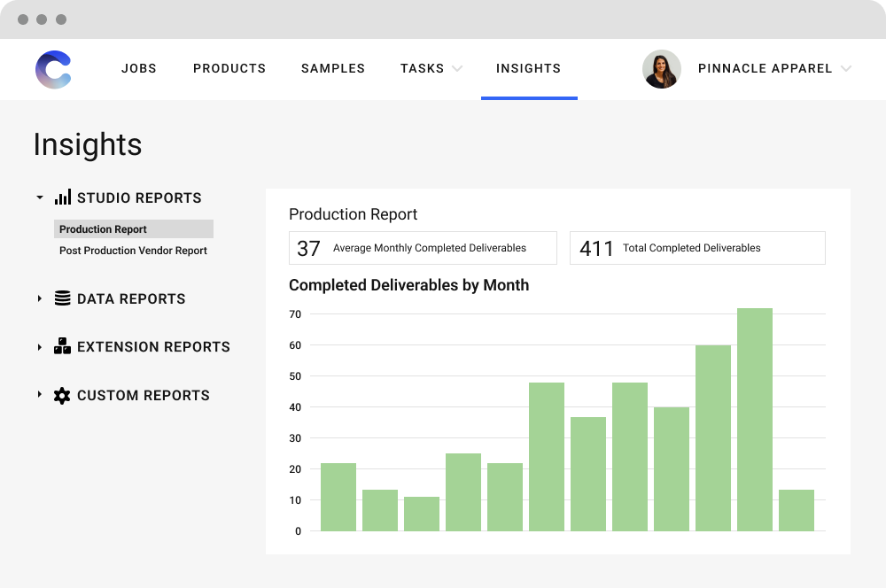886x588 pixels.
Task: Click the Custom Reports gear icon
Action: (62, 396)
